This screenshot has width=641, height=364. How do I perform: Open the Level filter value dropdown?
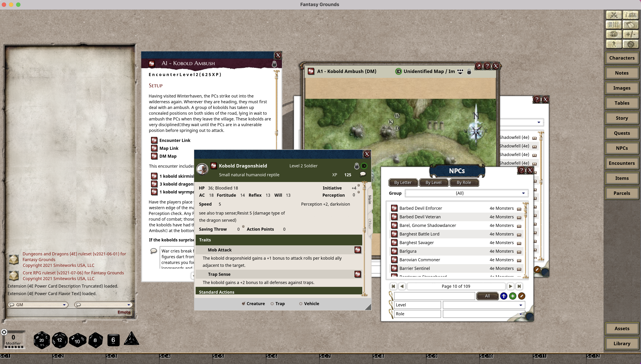click(x=484, y=305)
